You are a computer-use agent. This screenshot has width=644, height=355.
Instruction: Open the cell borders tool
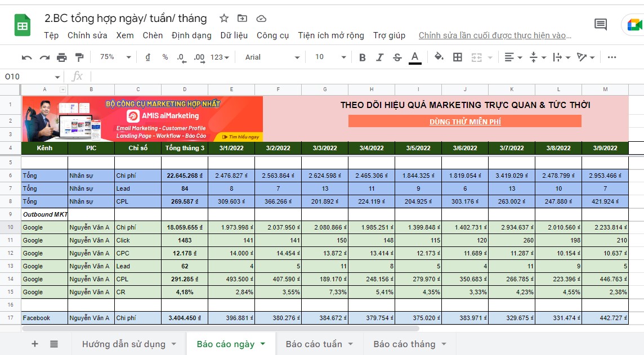click(x=458, y=57)
